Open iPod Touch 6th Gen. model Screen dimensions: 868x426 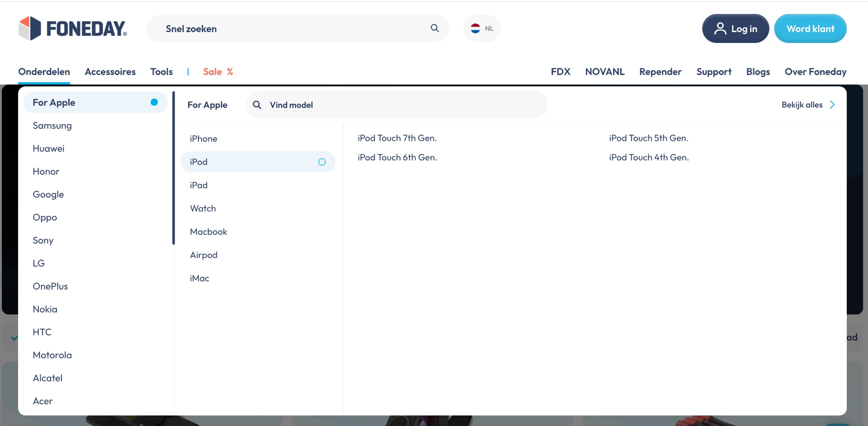pyautogui.click(x=397, y=158)
